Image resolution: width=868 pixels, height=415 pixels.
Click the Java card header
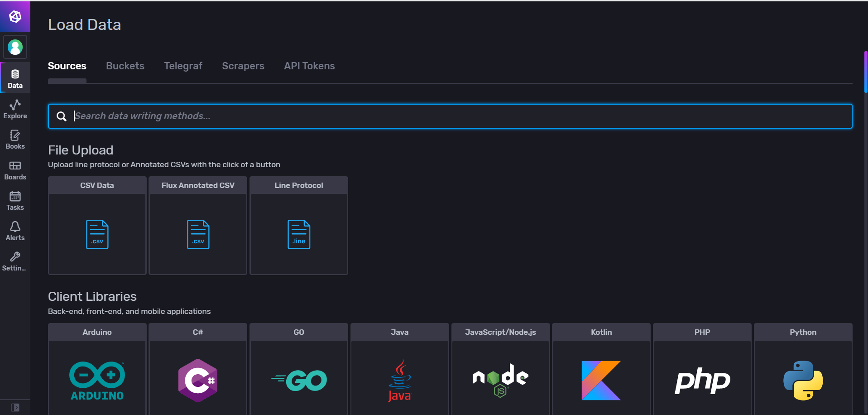click(400, 332)
